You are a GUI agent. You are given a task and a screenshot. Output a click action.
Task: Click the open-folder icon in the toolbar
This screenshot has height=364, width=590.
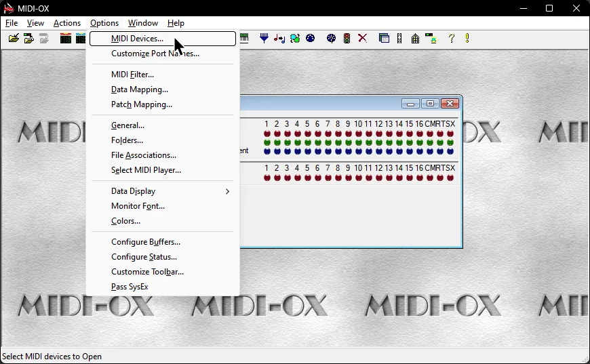pyautogui.click(x=14, y=39)
